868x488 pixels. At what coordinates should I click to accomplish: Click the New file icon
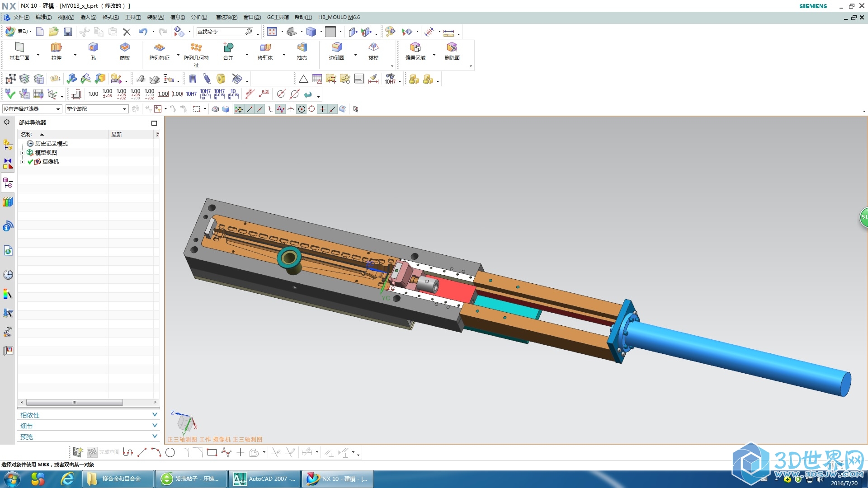[x=40, y=32]
